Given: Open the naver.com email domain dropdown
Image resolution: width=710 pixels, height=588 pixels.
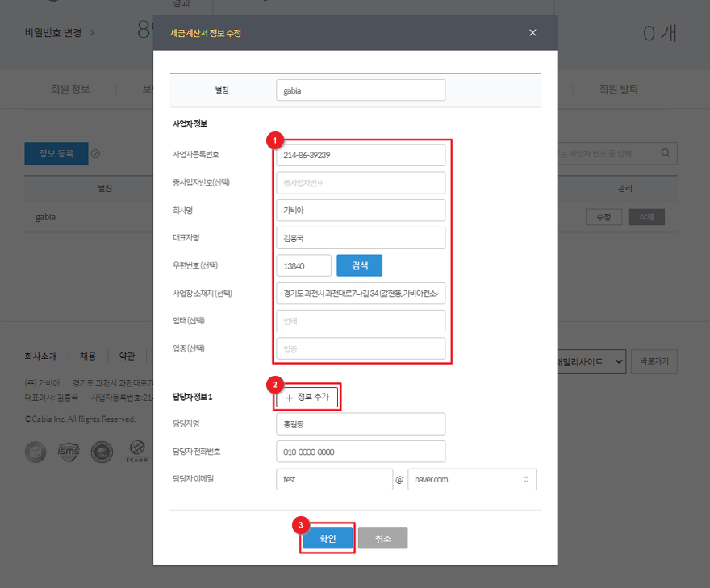Looking at the screenshot, I should tap(472, 479).
